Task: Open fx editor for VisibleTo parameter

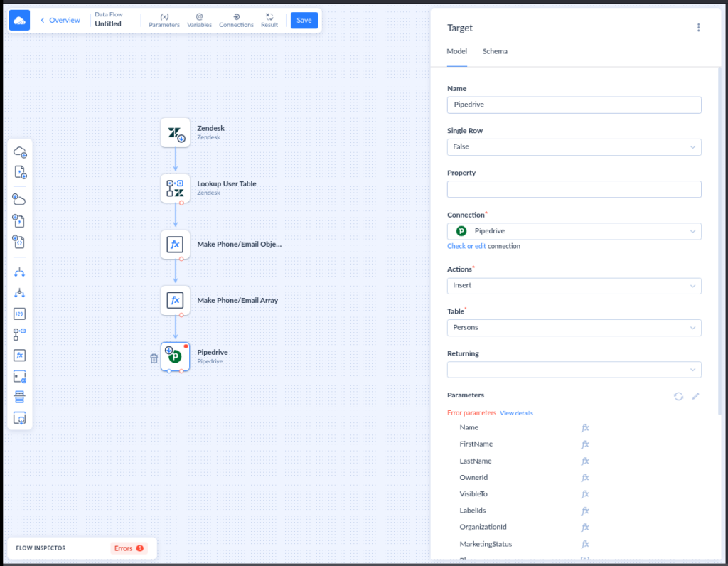Action: tap(585, 494)
